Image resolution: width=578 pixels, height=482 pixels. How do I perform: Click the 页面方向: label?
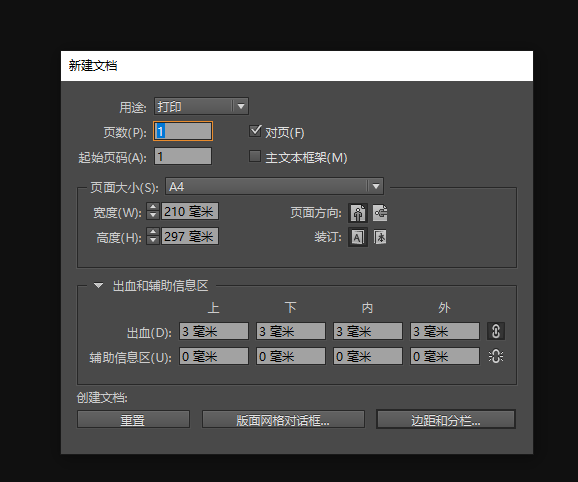(316, 213)
